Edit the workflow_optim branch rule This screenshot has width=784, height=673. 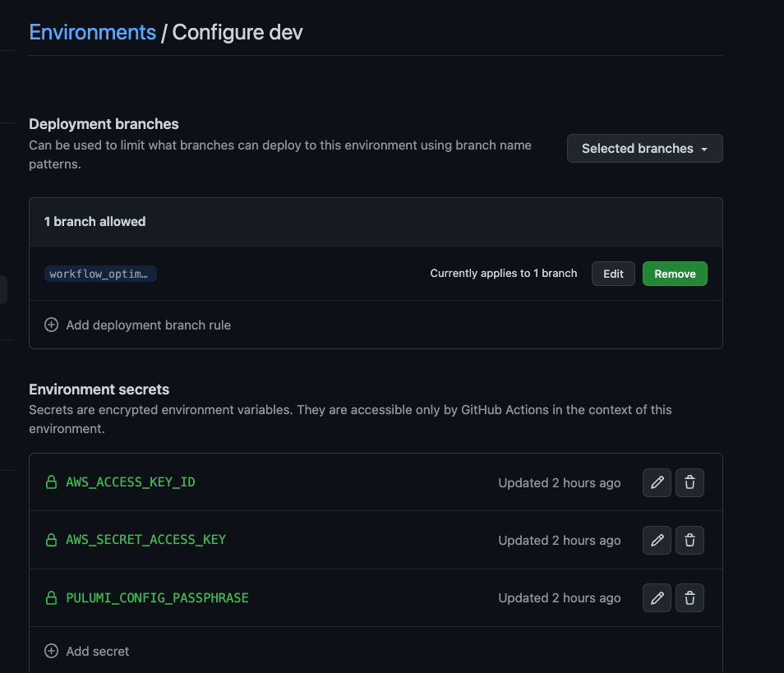(x=613, y=273)
